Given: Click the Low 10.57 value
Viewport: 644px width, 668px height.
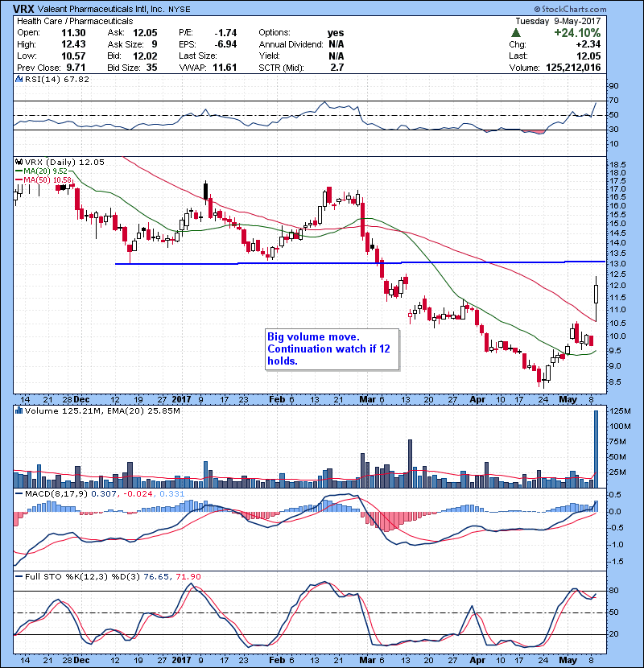Looking at the screenshot, I should coord(73,56).
